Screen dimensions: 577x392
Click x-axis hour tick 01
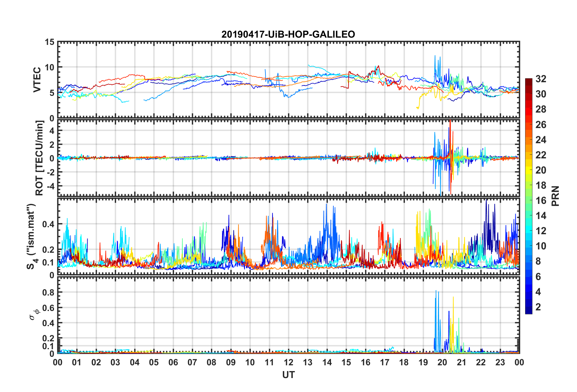pos(77,362)
